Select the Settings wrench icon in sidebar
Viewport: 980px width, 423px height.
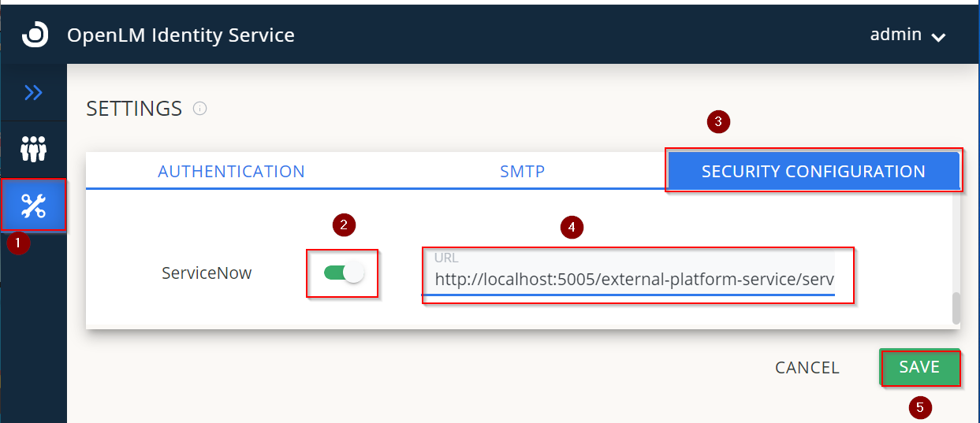tap(34, 206)
